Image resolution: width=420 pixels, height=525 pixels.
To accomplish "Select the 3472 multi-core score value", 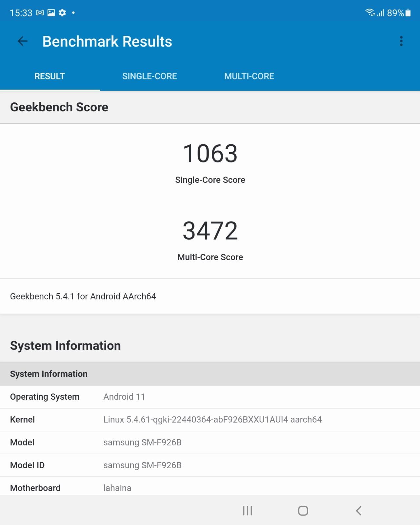I will point(210,231).
